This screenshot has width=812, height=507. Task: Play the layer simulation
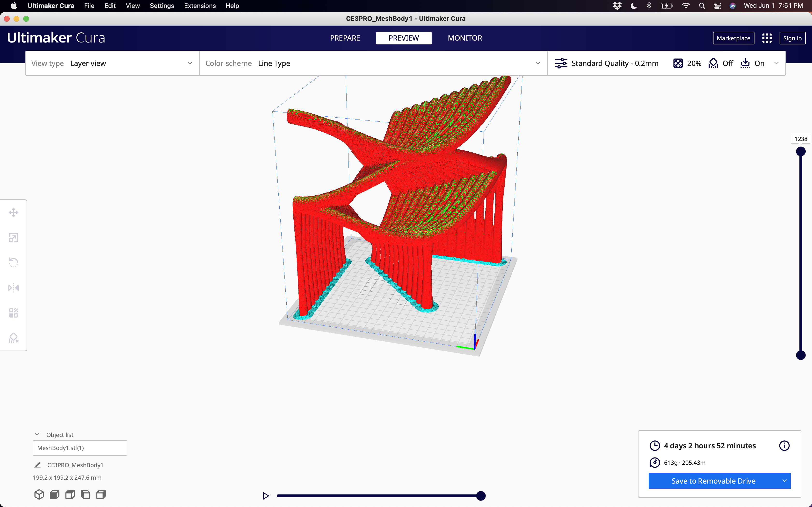click(265, 496)
